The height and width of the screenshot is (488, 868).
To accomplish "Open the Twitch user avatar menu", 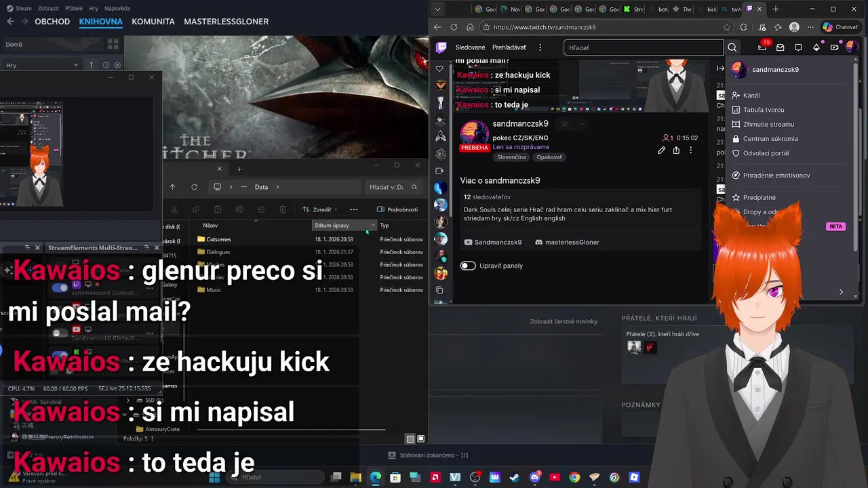I will click(852, 47).
